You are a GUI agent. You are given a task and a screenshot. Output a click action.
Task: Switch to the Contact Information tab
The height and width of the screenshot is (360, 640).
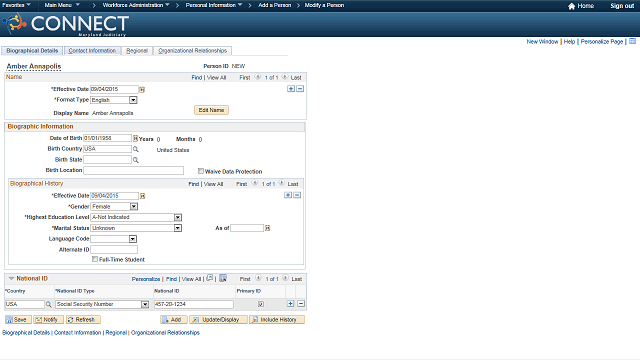tap(92, 51)
